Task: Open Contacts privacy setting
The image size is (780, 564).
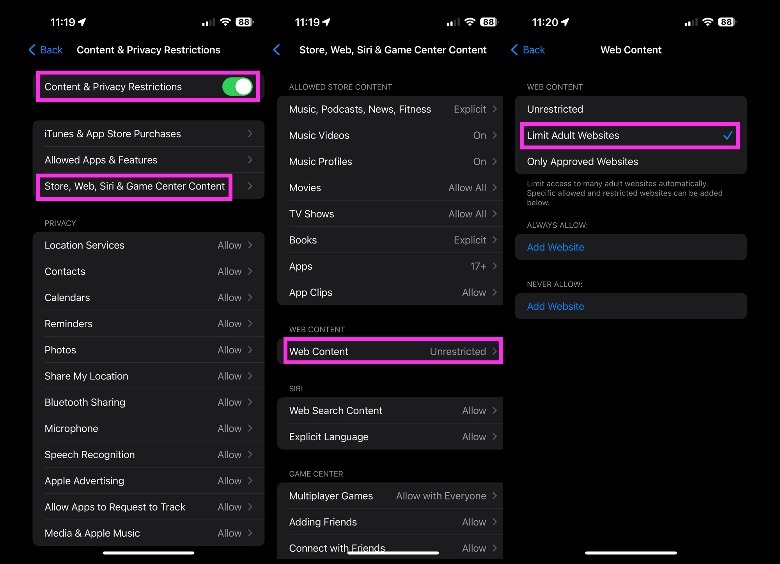Action: coord(148,271)
